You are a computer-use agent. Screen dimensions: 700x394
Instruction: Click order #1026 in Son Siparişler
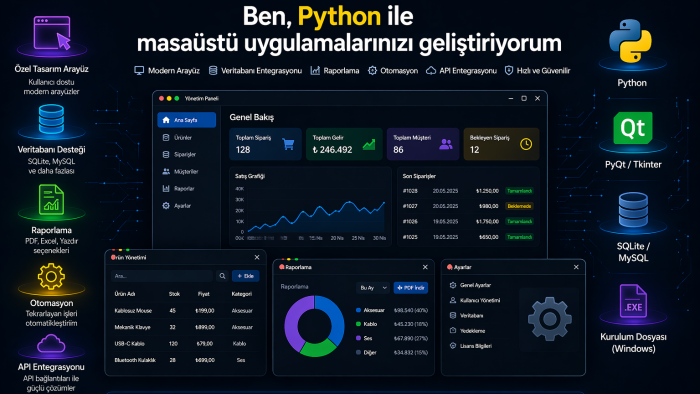click(467, 221)
